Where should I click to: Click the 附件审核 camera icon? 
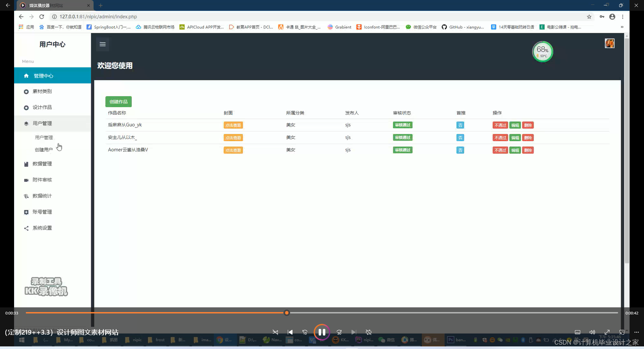point(26,180)
